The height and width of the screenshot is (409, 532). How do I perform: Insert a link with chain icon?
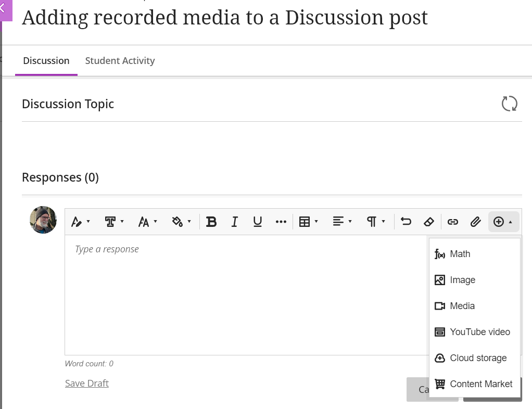pyautogui.click(x=453, y=222)
